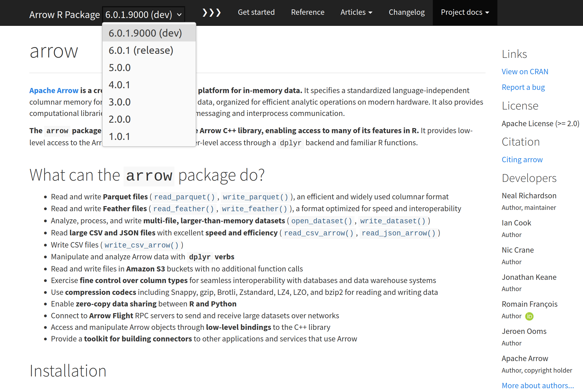Click the Jonathan Keane developer name

(529, 277)
